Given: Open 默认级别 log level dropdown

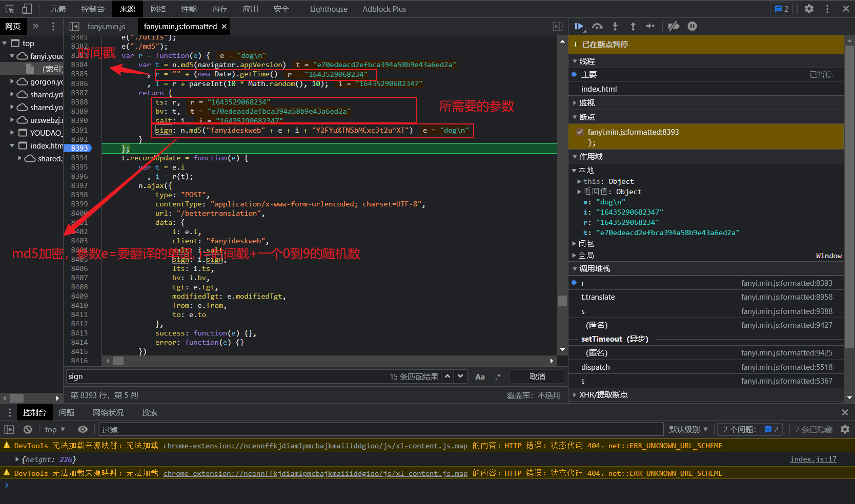Looking at the screenshot, I should (x=688, y=429).
